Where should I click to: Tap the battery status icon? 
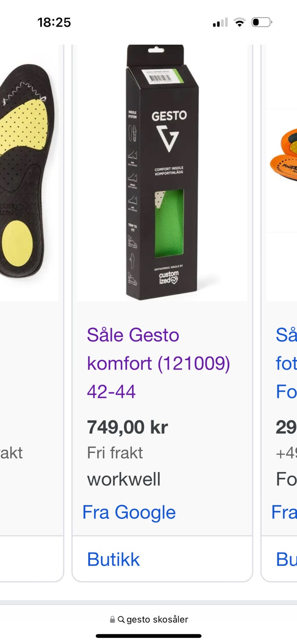(262, 22)
